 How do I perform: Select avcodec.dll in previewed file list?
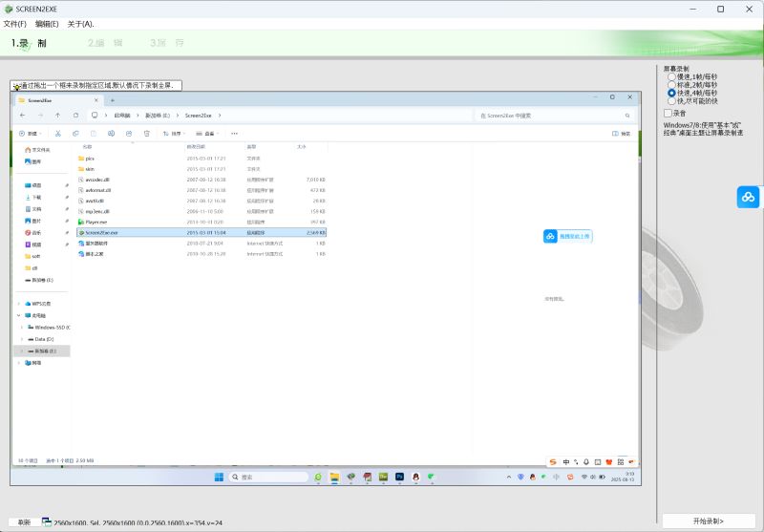coord(202,180)
